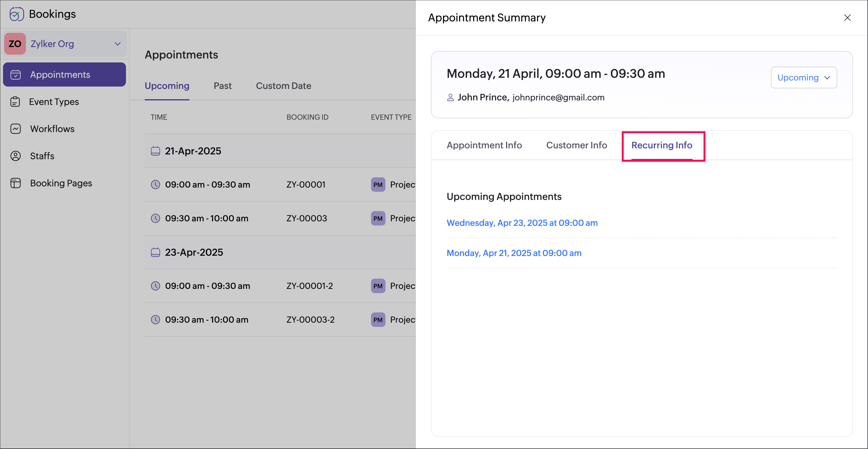The height and width of the screenshot is (449, 868).
Task: Click calendar icon beside 21-Apr-2025
Action: 155,151
